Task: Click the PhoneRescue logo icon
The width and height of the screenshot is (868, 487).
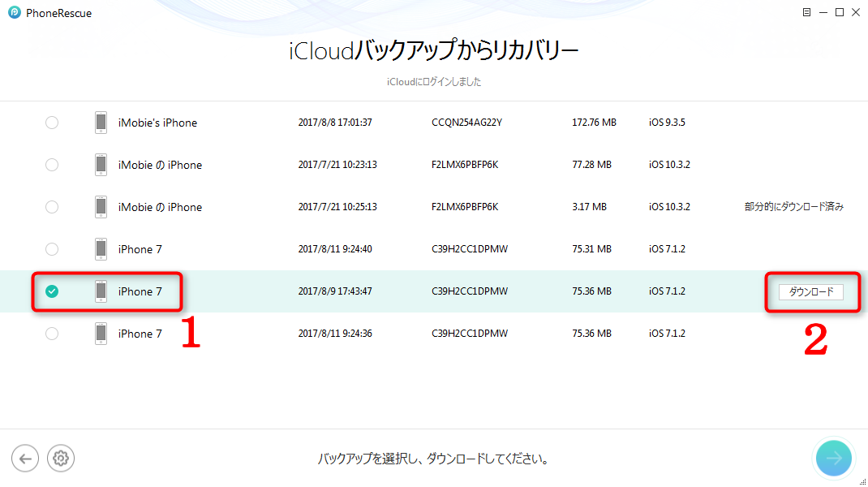Action: [15, 12]
